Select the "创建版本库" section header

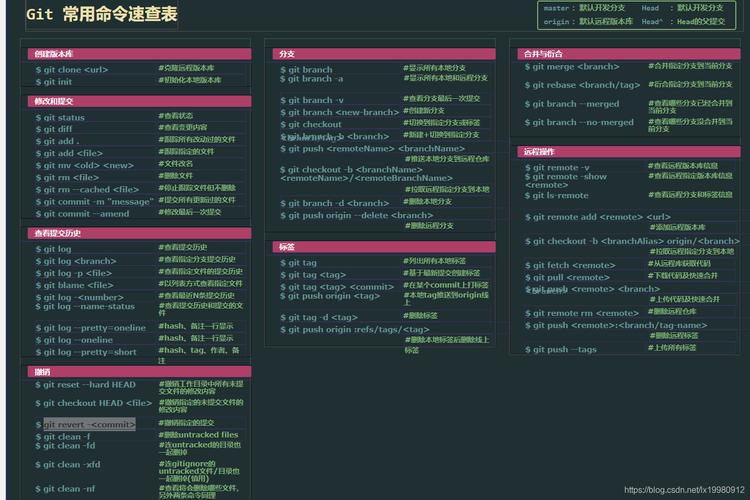(139, 54)
